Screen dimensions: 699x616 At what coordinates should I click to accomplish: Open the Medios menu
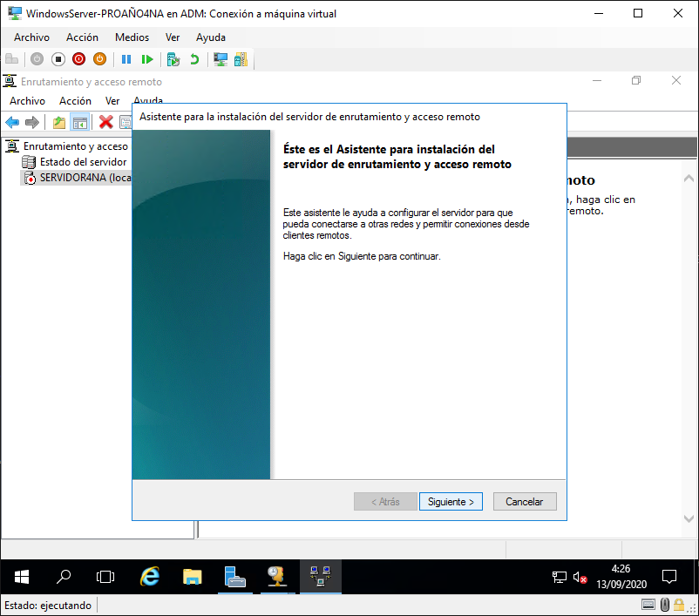(132, 37)
